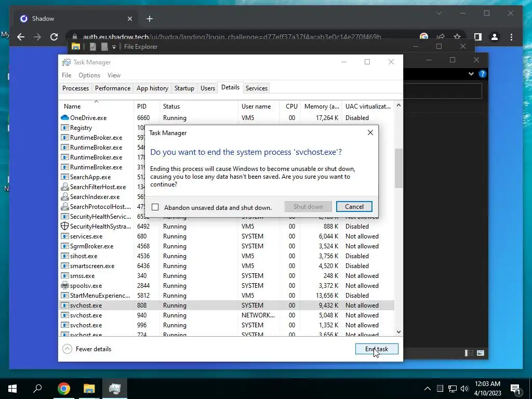Show hidden system tray icons
The height and width of the screenshot is (399, 532).
click(428, 389)
